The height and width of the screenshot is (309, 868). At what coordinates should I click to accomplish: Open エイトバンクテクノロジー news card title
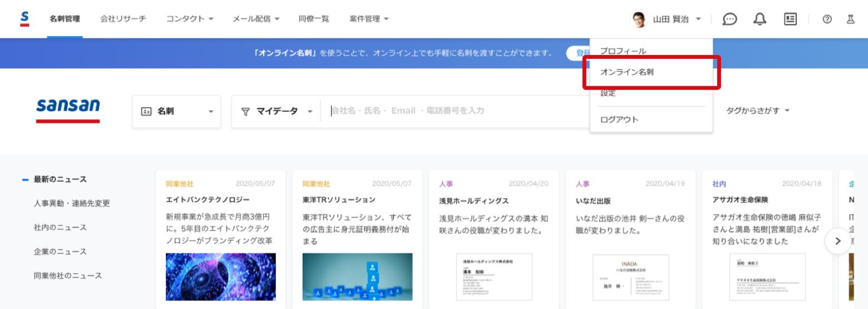click(x=208, y=200)
